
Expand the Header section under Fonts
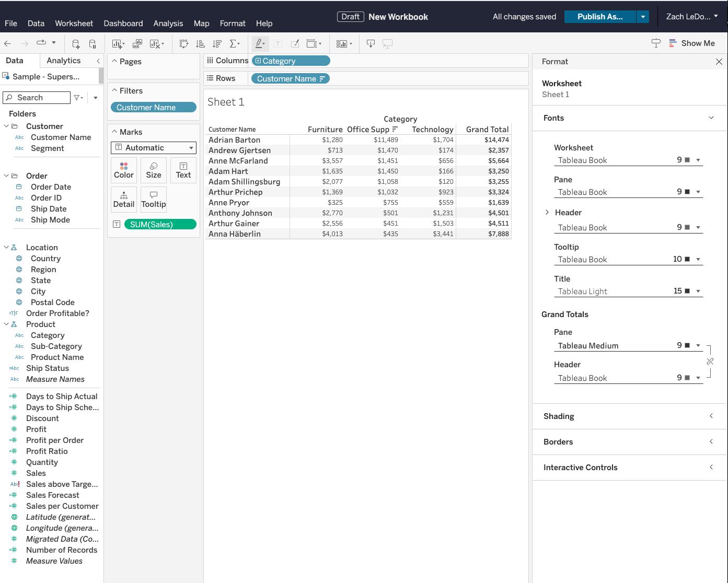coord(547,212)
